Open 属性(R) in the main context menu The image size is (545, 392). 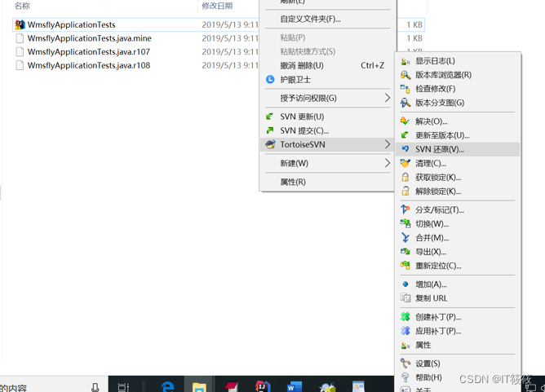click(326, 182)
